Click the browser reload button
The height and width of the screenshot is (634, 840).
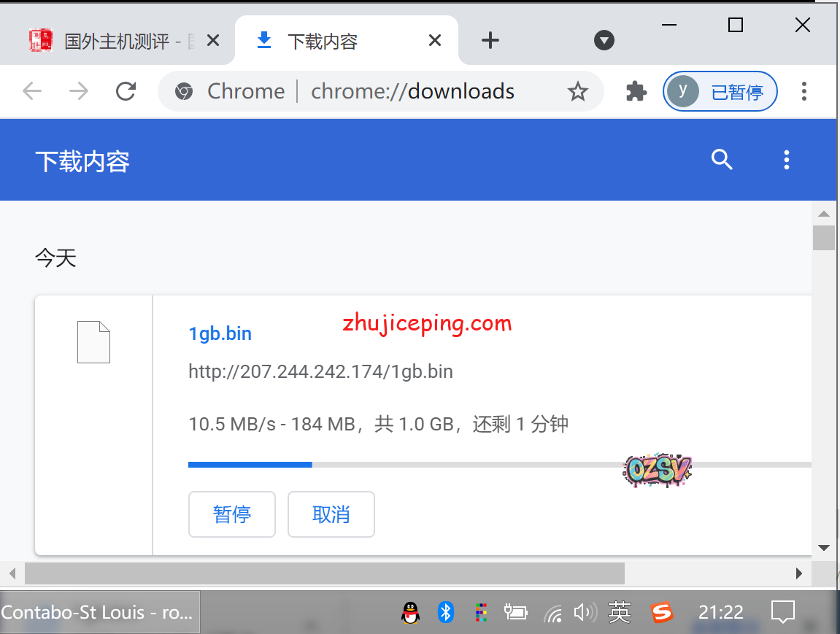(x=126, y=91)
